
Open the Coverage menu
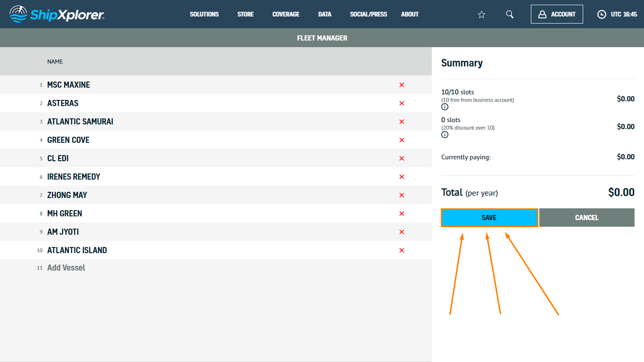coord(286,14)
